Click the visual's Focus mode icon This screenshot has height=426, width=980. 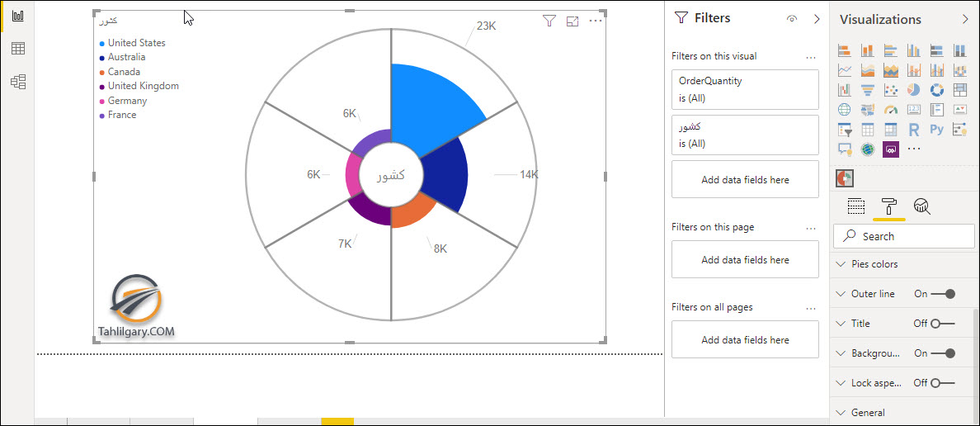(x=572, y=21)
